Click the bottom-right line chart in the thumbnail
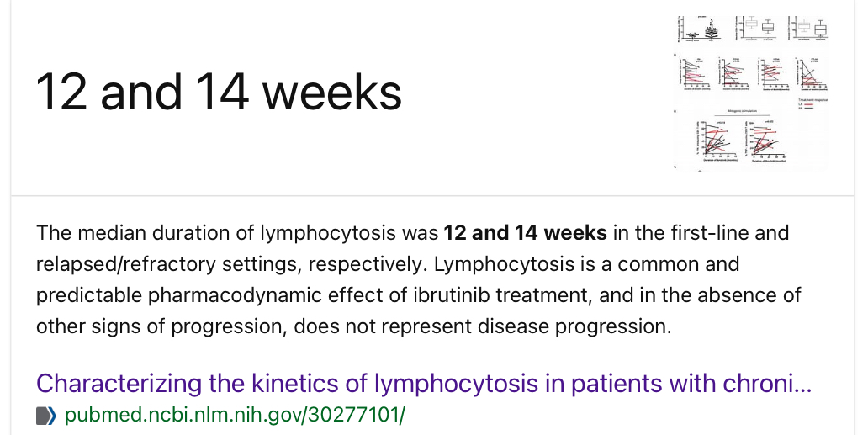Screen dimensions: 868x435 766,141
